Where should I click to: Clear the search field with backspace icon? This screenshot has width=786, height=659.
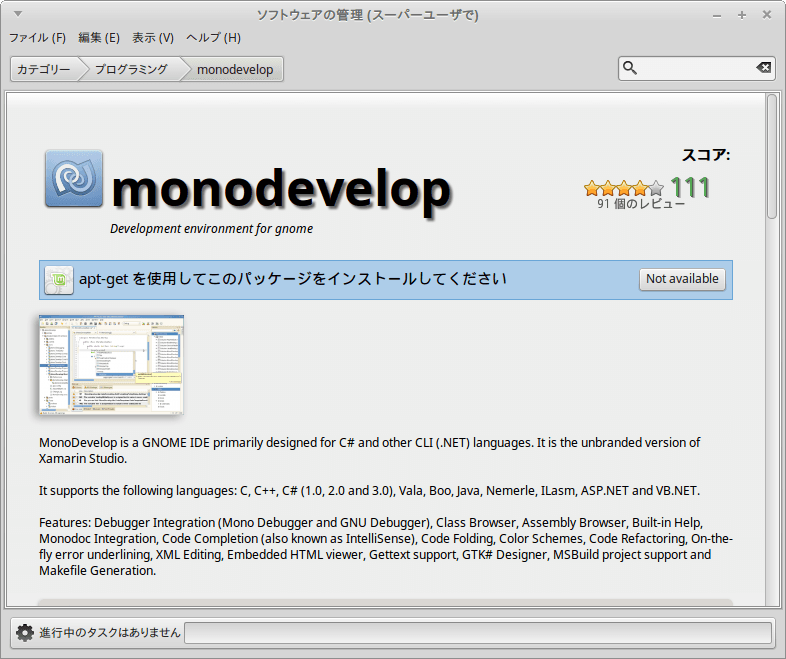pos(763,68)
